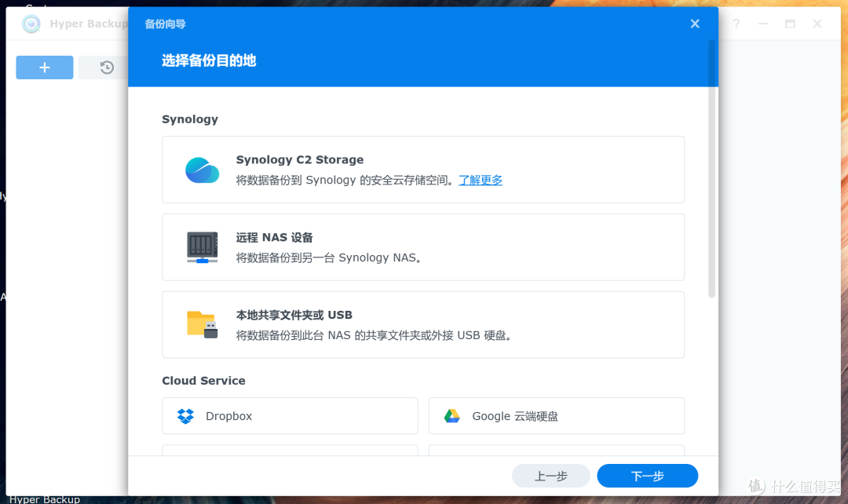Click the 选择备份目的地 heading
This screenshot has height=504, width=848.
pyautogui.click(x=209, y=60)
